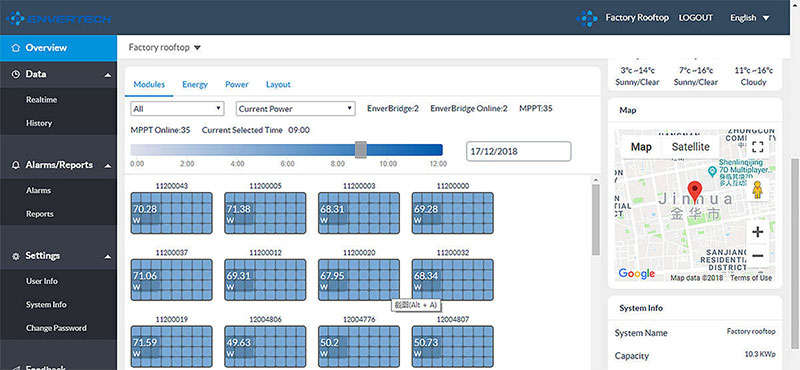The width and height of the screenshot is (800, 370).
Task: Click the Street View pegman icon
Action: click(x=758, y=190)
